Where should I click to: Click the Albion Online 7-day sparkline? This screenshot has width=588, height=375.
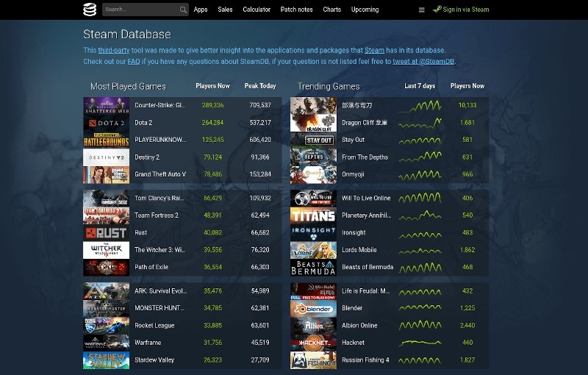tap(420, 325)
